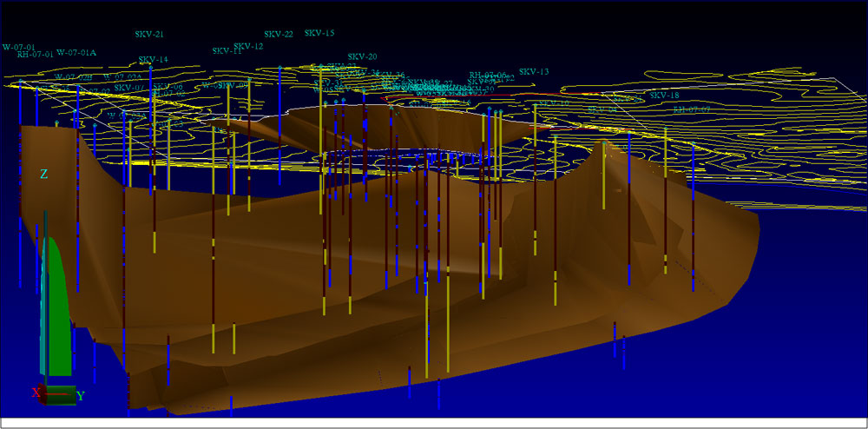Select the SKV-14 drillhole collar label
868x429 pixels.
click(154, 60)
